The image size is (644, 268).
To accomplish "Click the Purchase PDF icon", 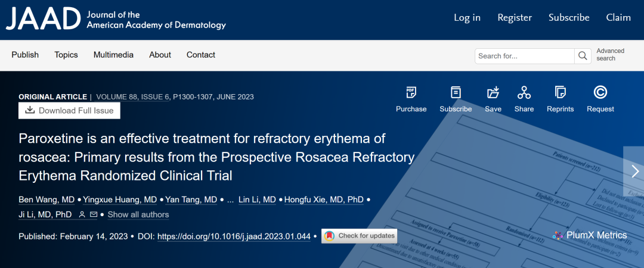I will [411, 92].
